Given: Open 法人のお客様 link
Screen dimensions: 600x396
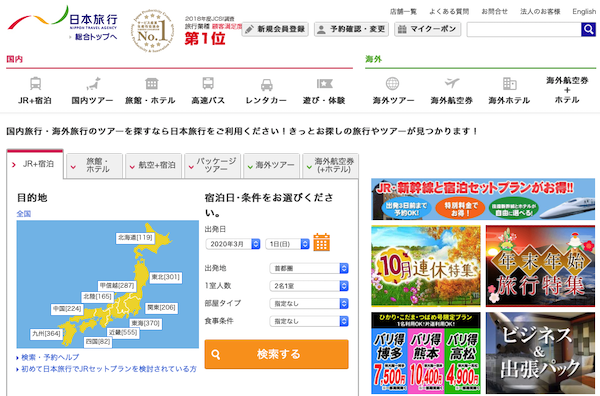Looking at the screenshot, I should (x=540, y=12).
